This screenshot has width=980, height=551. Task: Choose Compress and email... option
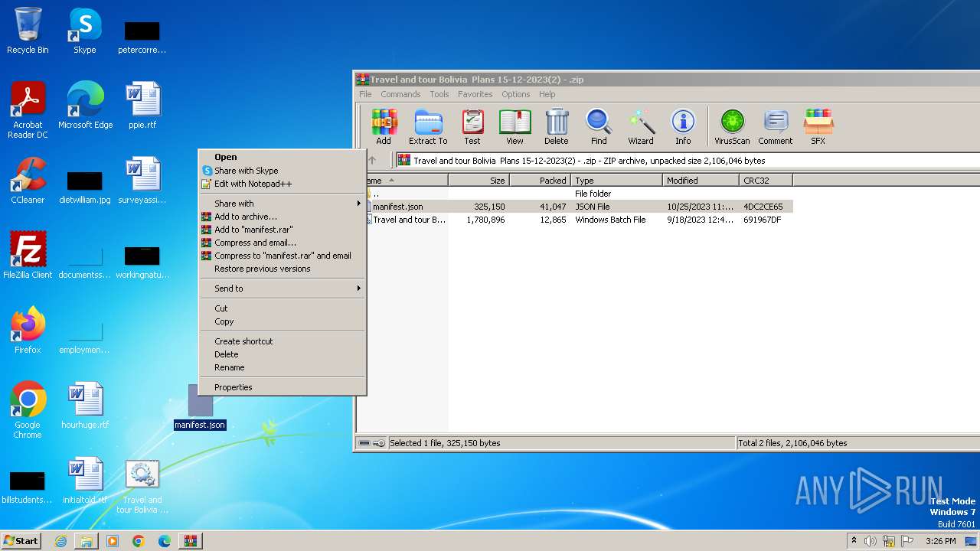click(x=283, y=243)
